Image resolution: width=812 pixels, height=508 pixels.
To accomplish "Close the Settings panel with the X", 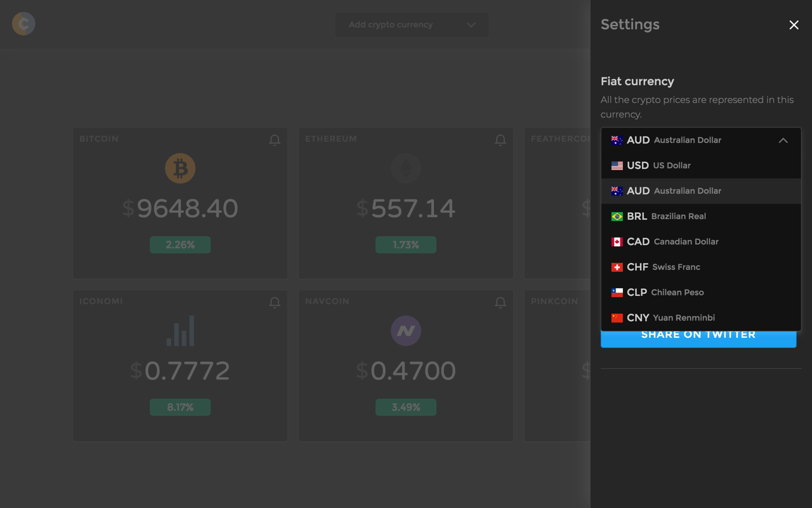I will [x=794, y=25].
